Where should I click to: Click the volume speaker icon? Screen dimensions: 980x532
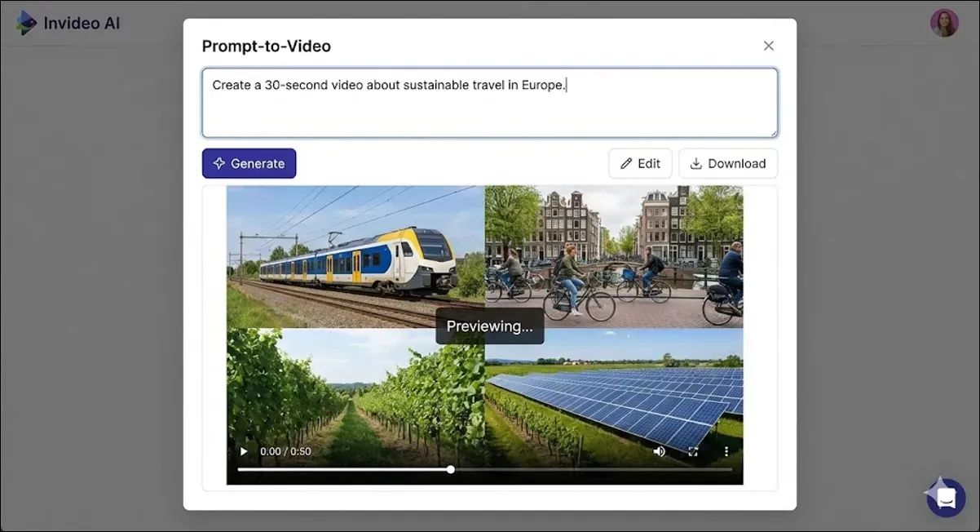(659, 451)
